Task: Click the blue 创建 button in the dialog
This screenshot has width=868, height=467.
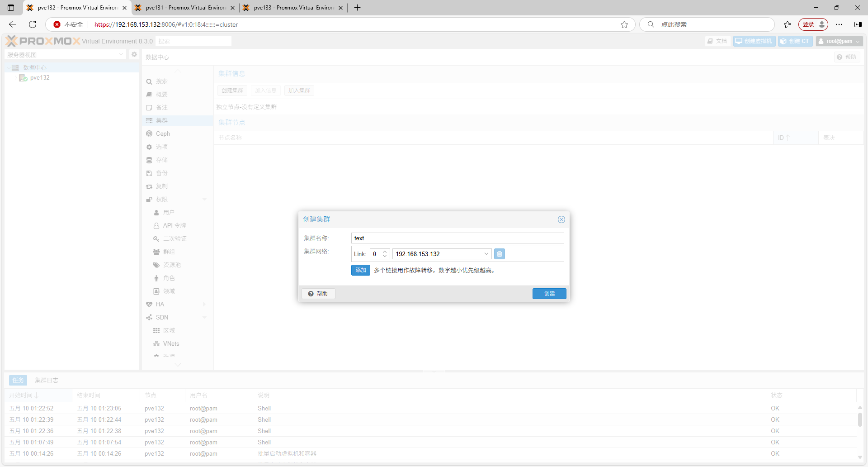Action: (x=549, y=294)
